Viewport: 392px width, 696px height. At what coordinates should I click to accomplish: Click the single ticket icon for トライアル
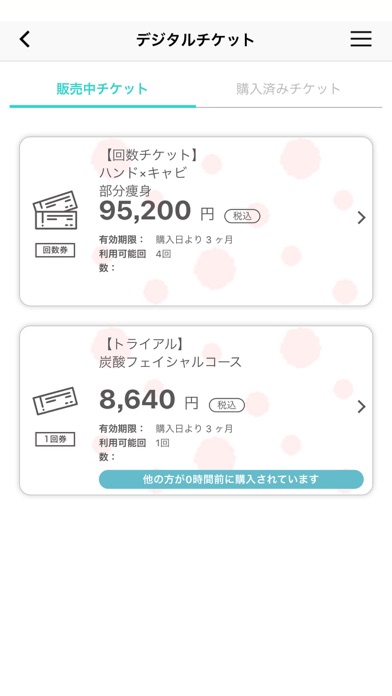point(55,401)
